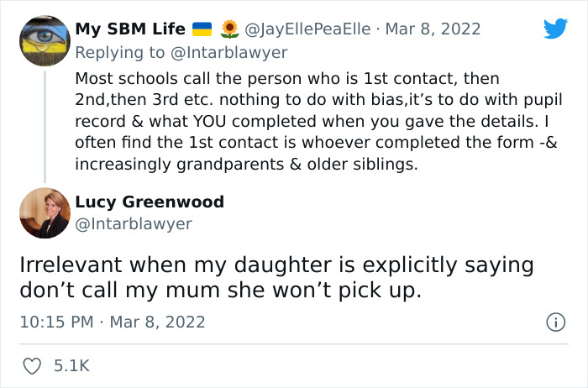The height and width of the screenshot is (388, 588).
Task: Click the vertical thread connector line
Action: [44, 126]
